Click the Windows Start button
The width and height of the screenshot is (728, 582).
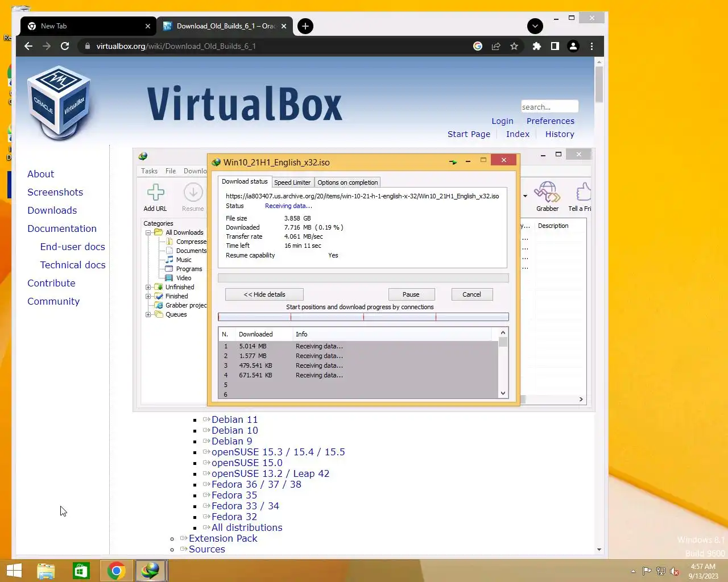click(14, 571)
